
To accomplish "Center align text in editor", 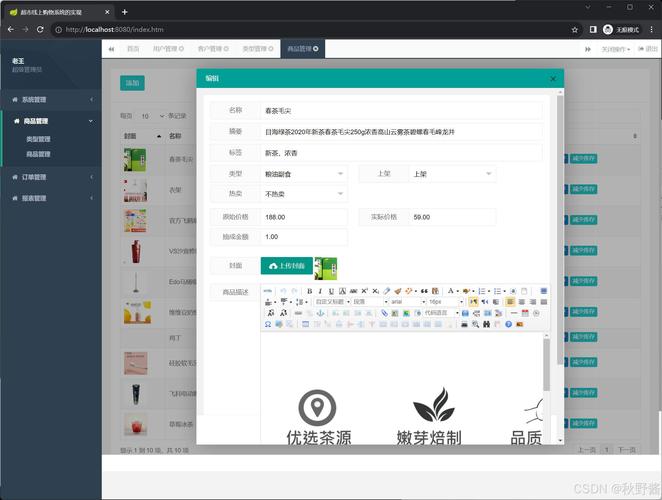I will (521, 302).
